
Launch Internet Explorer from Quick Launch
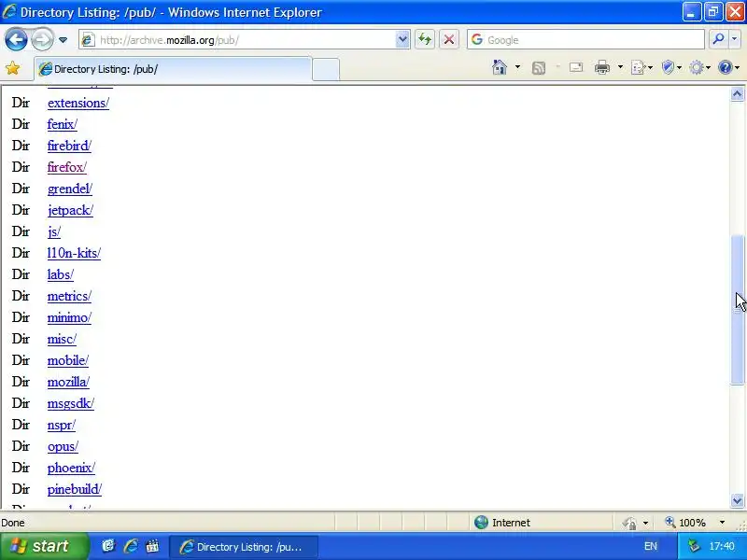(x=131, y=546)
